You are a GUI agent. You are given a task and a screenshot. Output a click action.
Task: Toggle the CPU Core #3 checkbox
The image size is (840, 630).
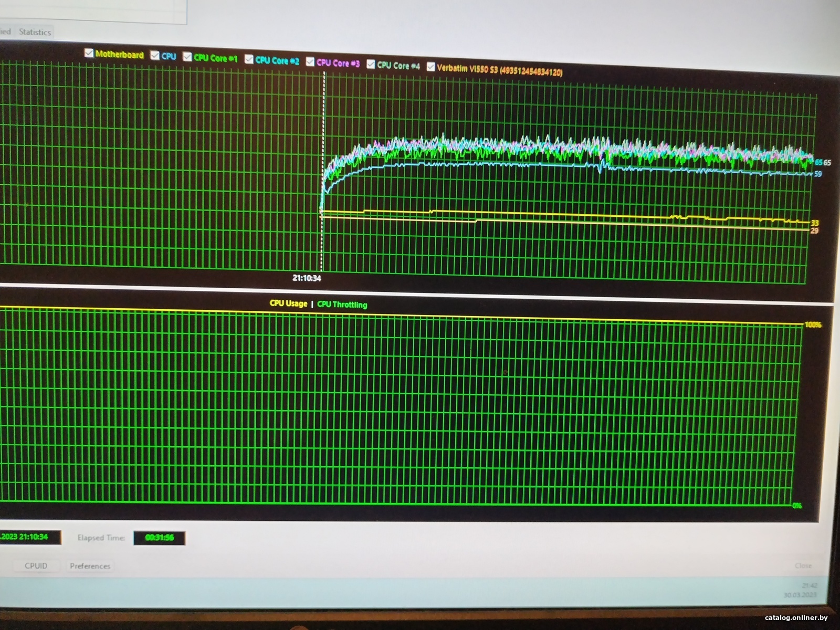tap(310, 62)
